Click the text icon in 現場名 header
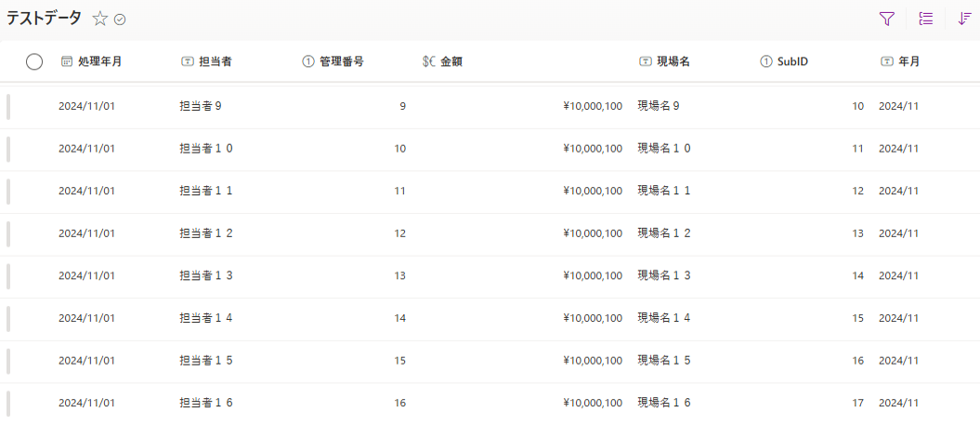The height and width of the screenshot is (425, 980). tap(645, 61)
